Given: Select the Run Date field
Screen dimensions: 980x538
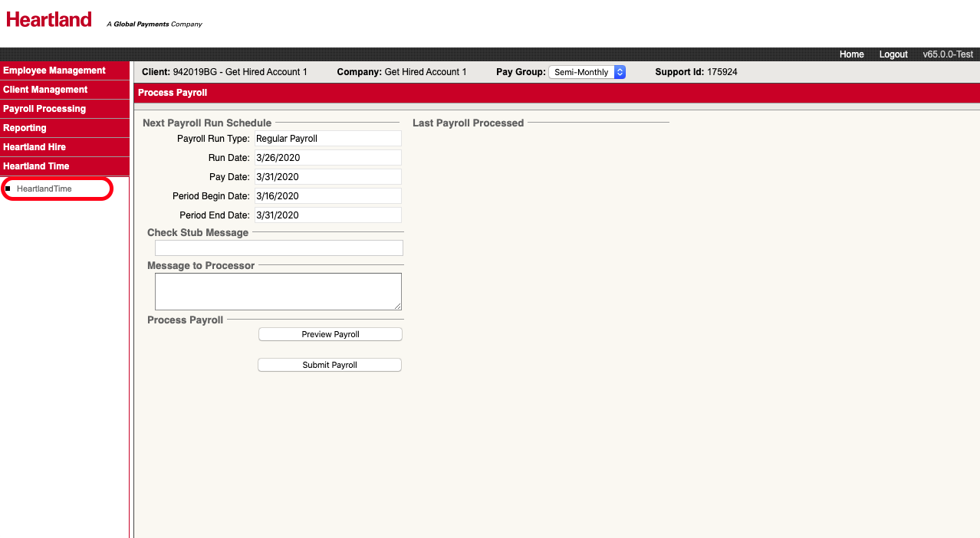Looking at the screenshot, I should (x=327, y=157).
